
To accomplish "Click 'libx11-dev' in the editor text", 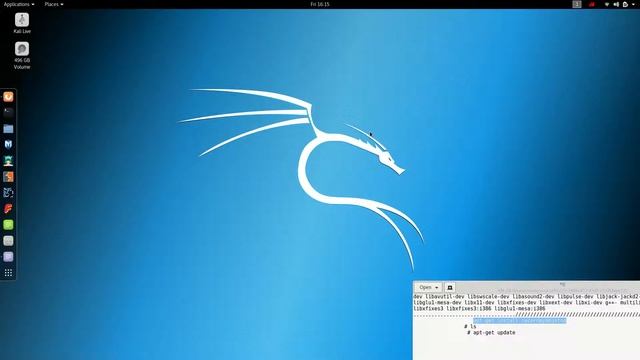I will click(x=479, y=303).
